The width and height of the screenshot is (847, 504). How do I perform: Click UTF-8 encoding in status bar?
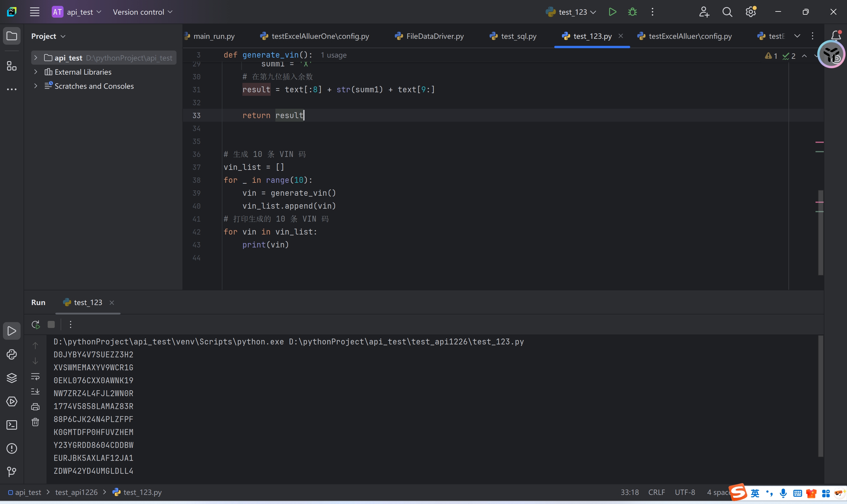(685, 493)
